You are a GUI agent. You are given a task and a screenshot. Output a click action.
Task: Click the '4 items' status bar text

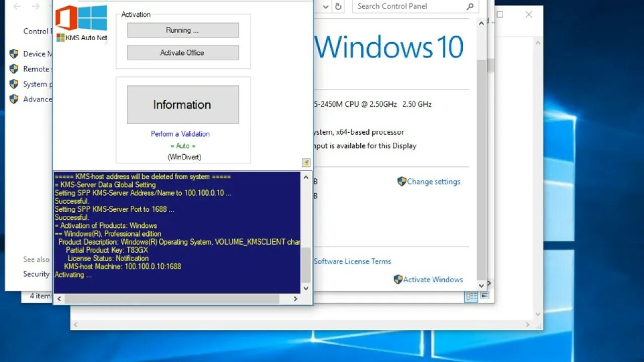coord(41,296)
